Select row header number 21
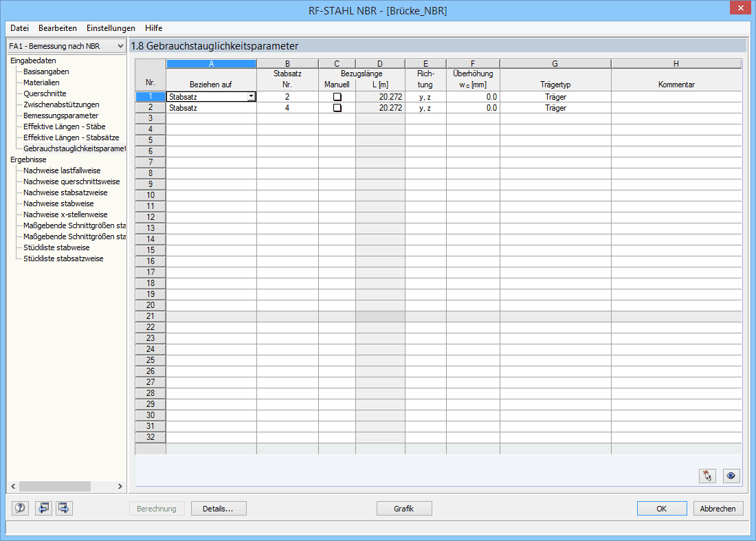This screenshot has width=756, height=541. click(151, 316)
